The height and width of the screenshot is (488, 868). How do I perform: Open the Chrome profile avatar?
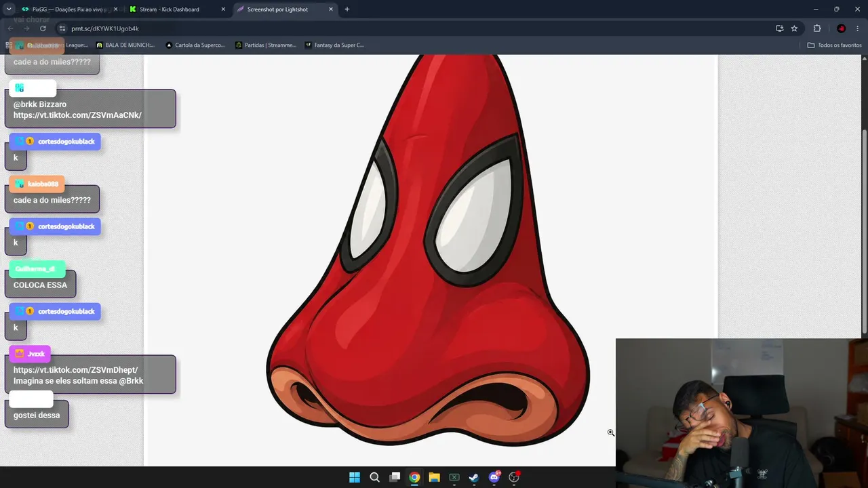pyautogui.click(x=841, y=28)
